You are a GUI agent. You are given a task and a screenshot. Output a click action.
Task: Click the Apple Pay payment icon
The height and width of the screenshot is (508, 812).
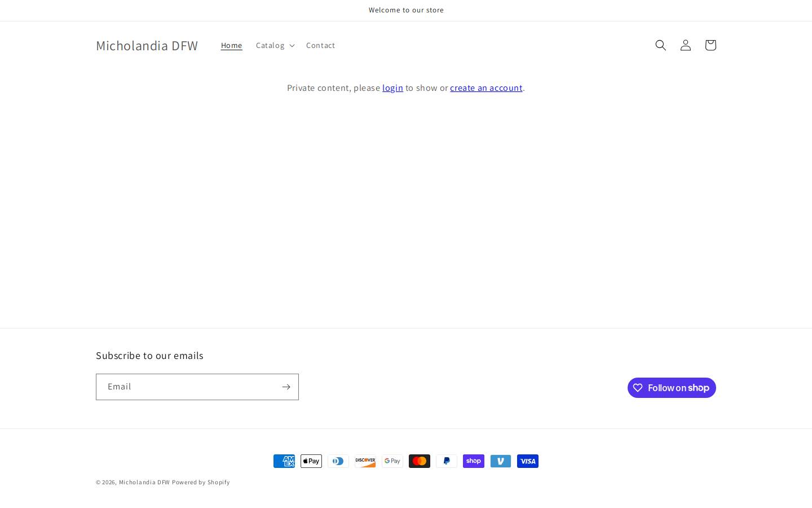tap(311, 461)
